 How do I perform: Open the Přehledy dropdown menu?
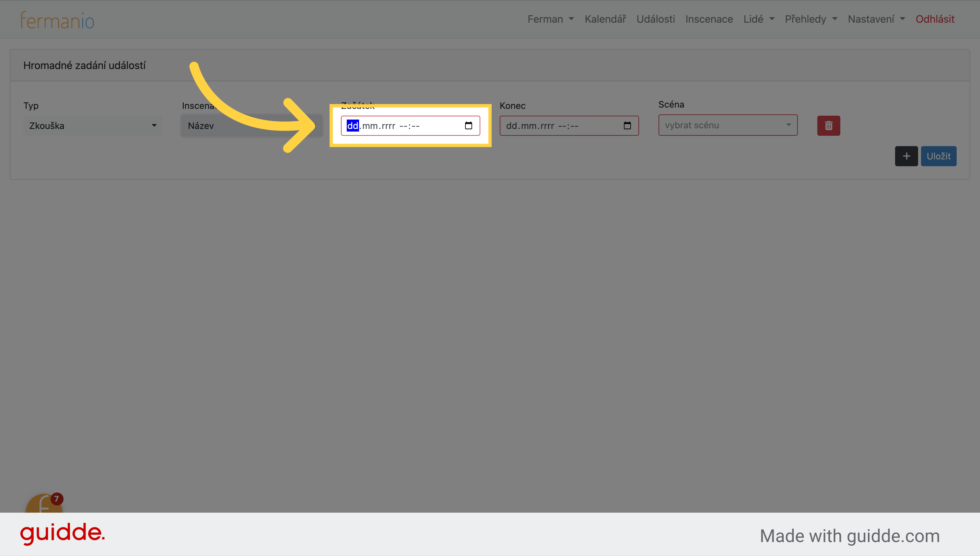pos(811,19)
